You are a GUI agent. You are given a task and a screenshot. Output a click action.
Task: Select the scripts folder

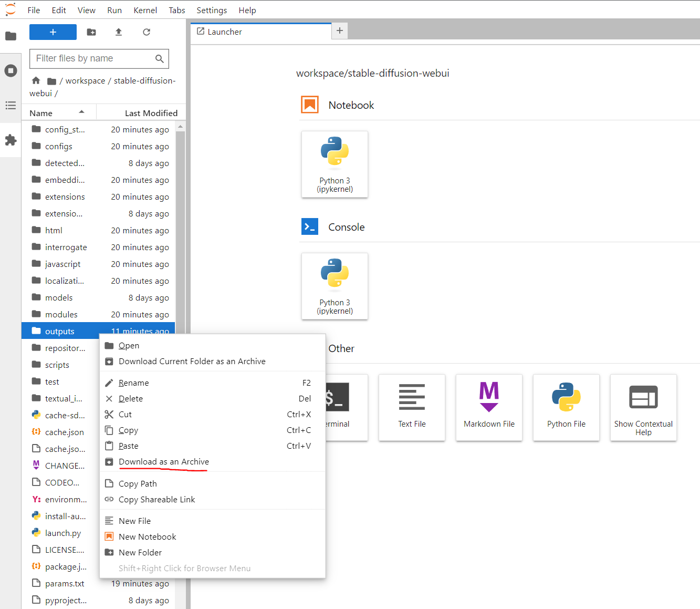tap(60, 365)
